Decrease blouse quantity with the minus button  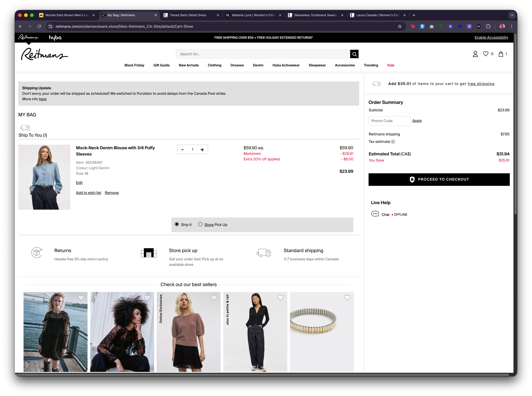[182, 150]
